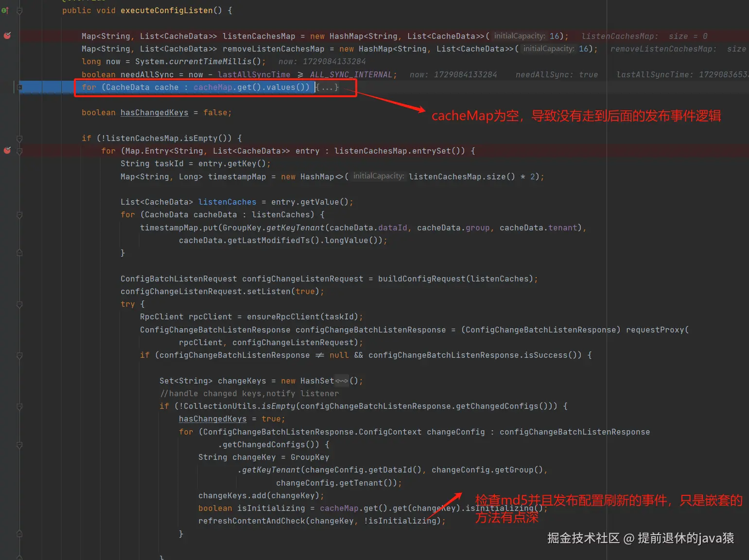The width and height of the screenshot is (749, 560).
Task: Click the isInitializing variable declaration
Action: pos(271,508)
